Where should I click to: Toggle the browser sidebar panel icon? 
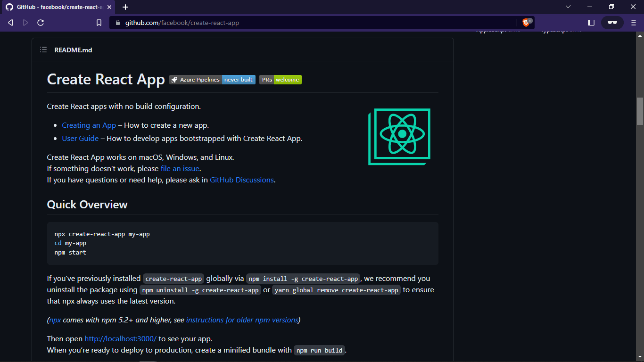591,23
